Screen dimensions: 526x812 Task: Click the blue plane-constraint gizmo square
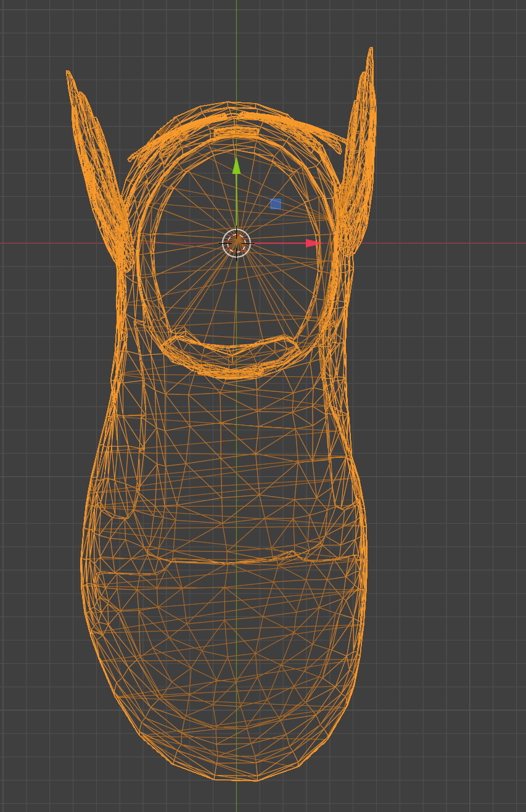click(x=276, y=204)
